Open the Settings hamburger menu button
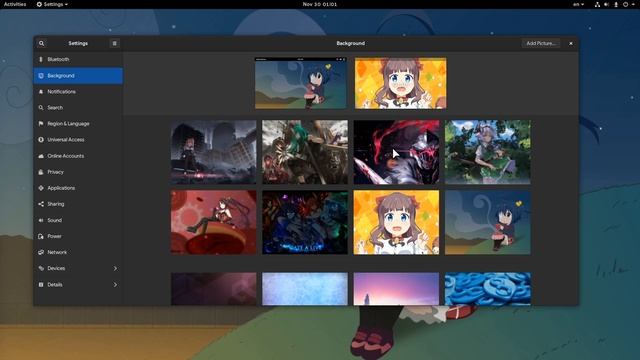Screen dimensions: 640x360 pos(114,43)
